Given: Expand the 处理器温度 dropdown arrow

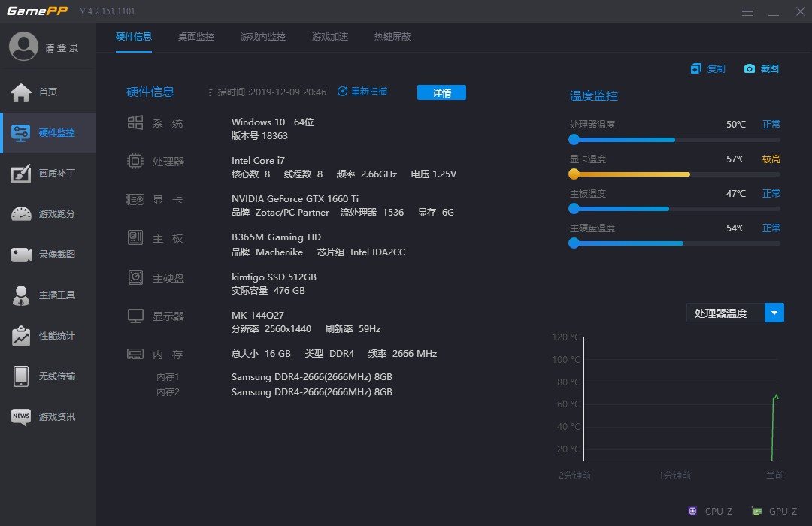Looking at the screenshot, I should click(774, 313).
